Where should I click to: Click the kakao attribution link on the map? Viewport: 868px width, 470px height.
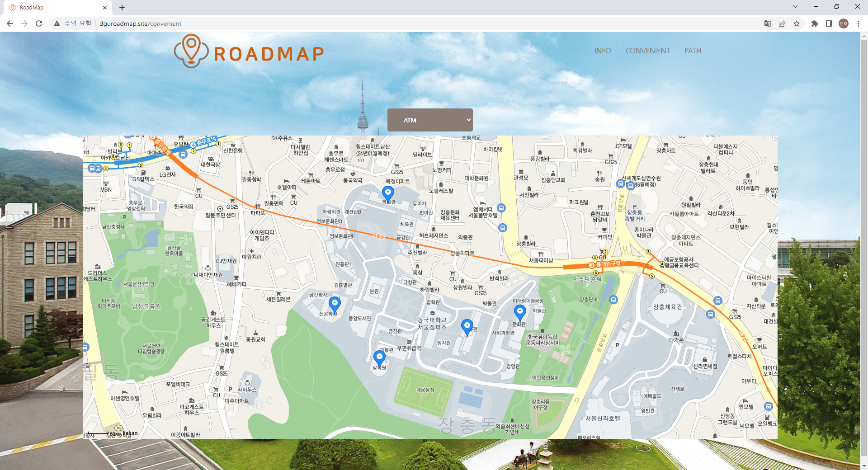130,433
